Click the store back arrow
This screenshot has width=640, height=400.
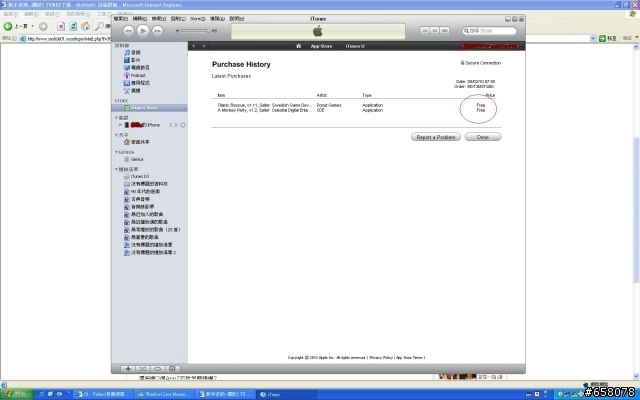tap(193, 46)
